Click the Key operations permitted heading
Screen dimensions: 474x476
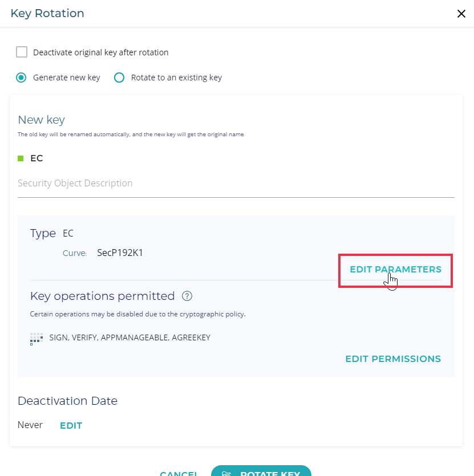[102, 296]
